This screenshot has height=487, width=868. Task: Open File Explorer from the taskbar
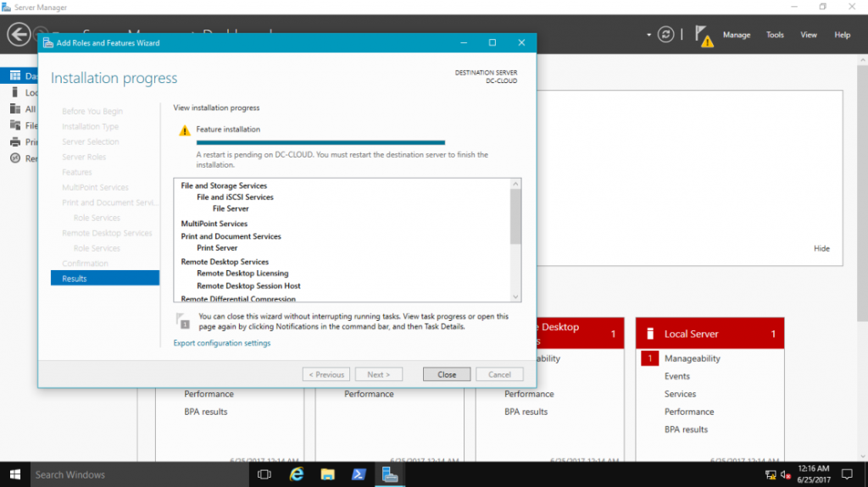point(328,475)
